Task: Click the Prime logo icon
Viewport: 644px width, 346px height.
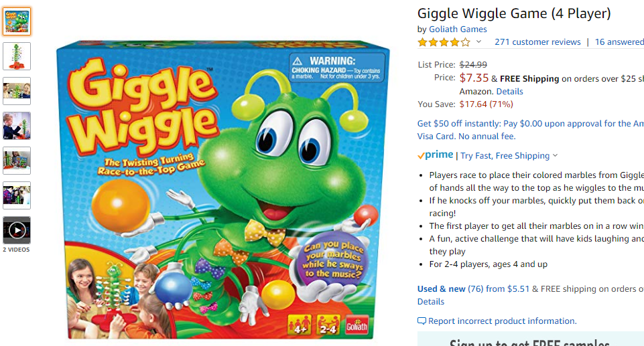Action: [436, 155]
